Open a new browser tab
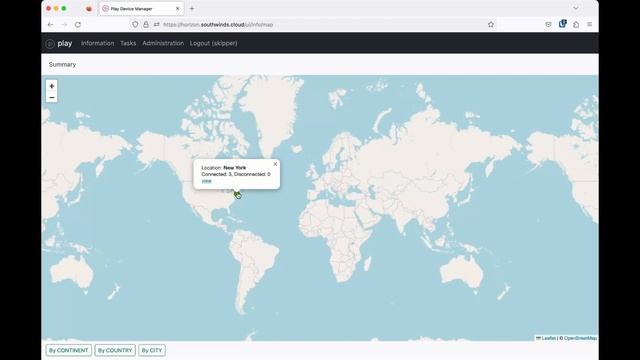The width and height of the screenshot is (640, 360). coord(192,9)
